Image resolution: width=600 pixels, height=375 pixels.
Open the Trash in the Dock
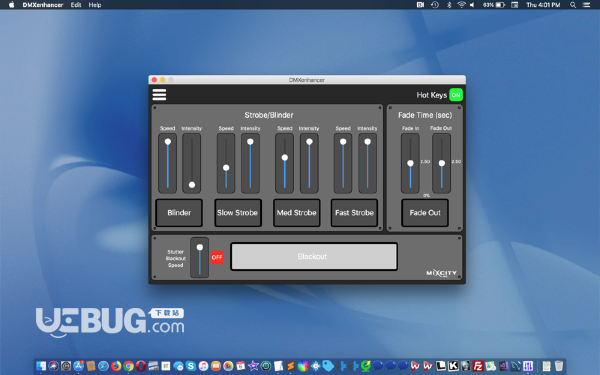pos(559,366)
